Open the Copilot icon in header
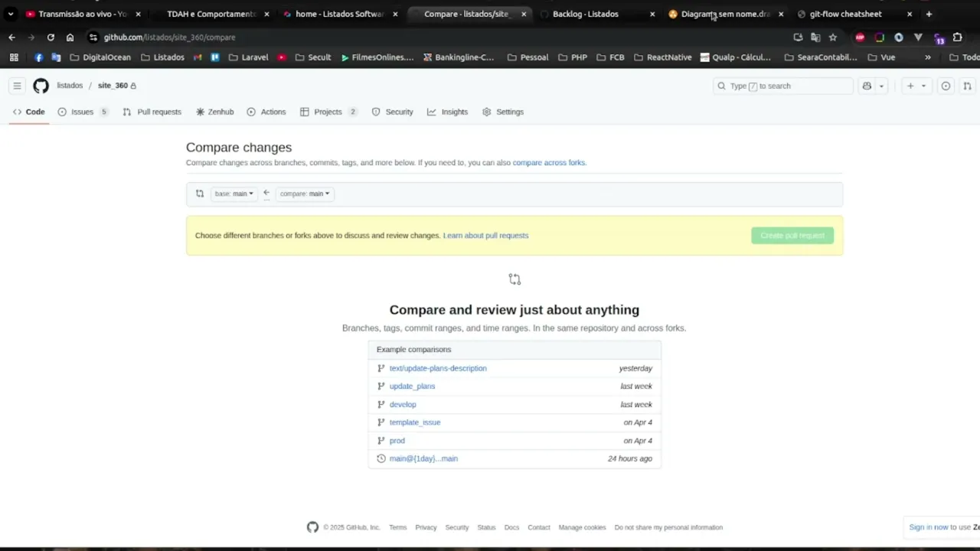Image resolution: width=980 pixels, height=551 pixels. tap(867, 86)
